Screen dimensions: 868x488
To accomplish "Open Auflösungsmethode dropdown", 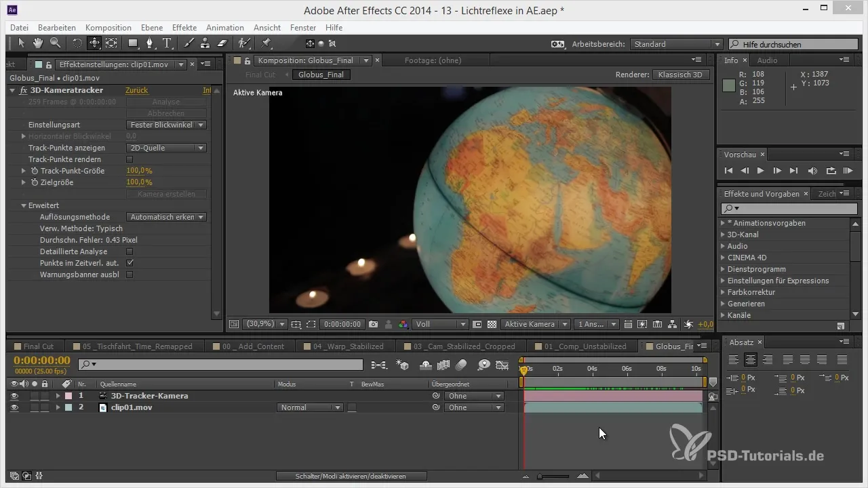I will (x=167, y=217).
